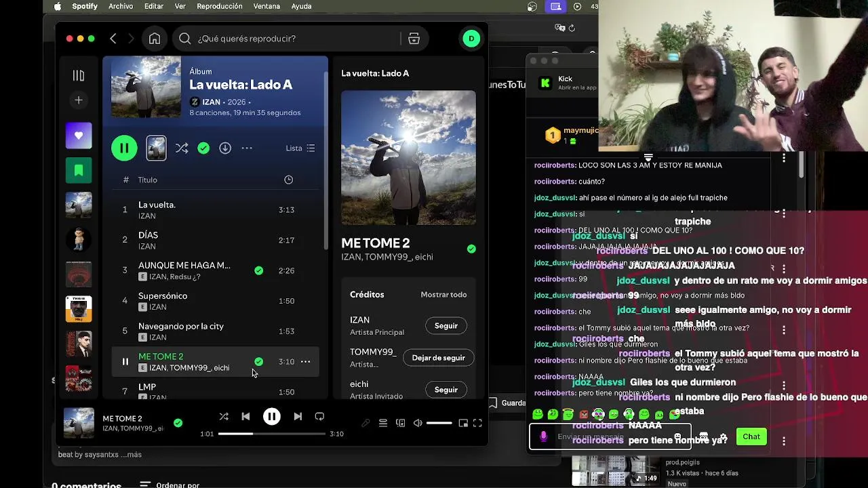Click Mostrar todo in Créditos
The image size is (868, 488).
pos(443,295)
